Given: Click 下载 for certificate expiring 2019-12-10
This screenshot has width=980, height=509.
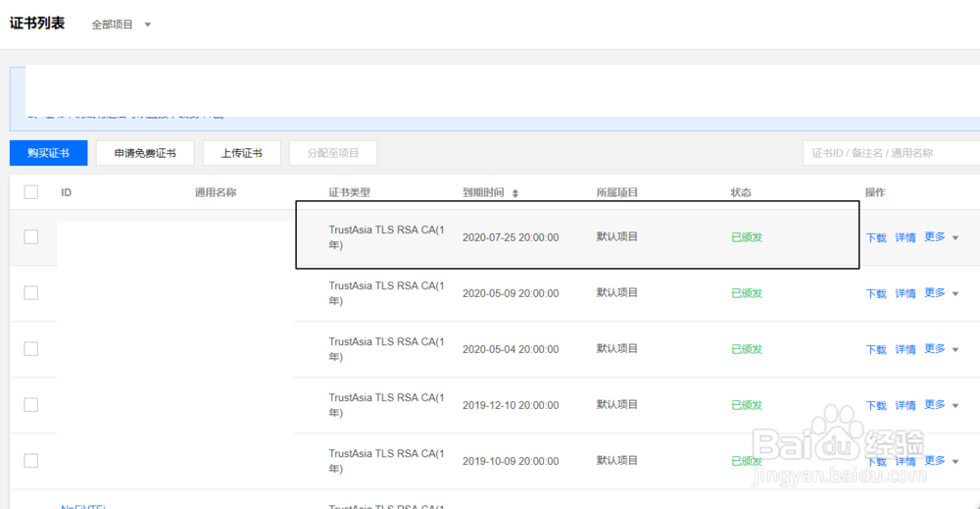Looking at the screenshot, I should [876, 405].
